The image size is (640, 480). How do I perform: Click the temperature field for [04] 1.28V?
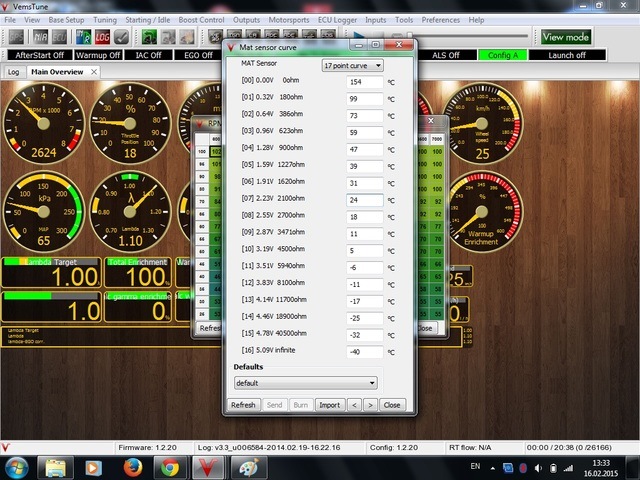(365, 149)
